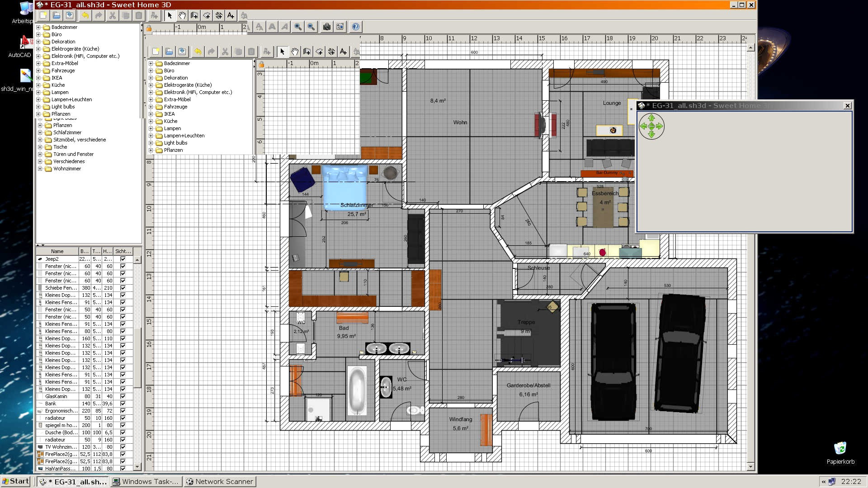The height and width of the screenshot is (488, 868).
Task: Click the left arrow in 3D navigation pad
Action: click(x=643, y=127)
